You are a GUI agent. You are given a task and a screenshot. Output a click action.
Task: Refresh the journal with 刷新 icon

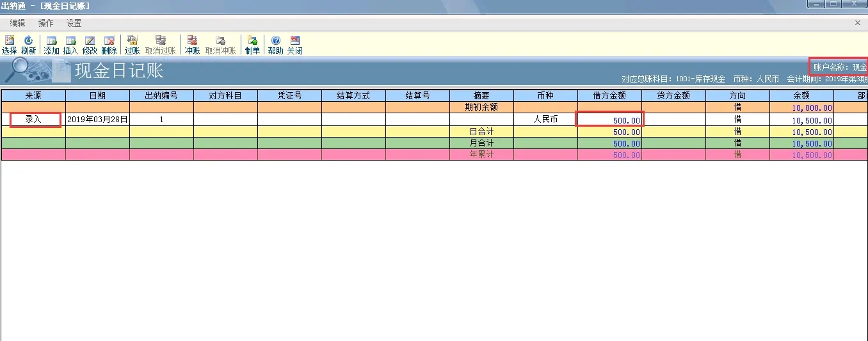(28, 44)
